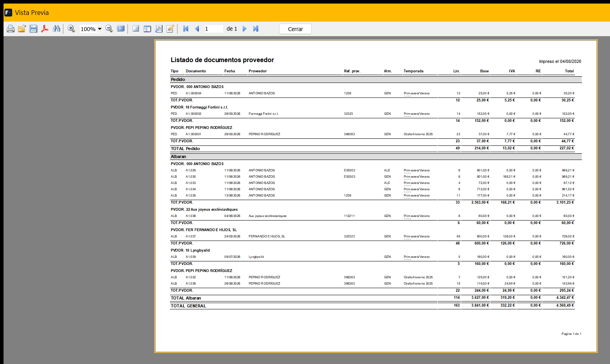Click the 'Pedido' section heading
The image size is (610, 364).
coord(178,79)
